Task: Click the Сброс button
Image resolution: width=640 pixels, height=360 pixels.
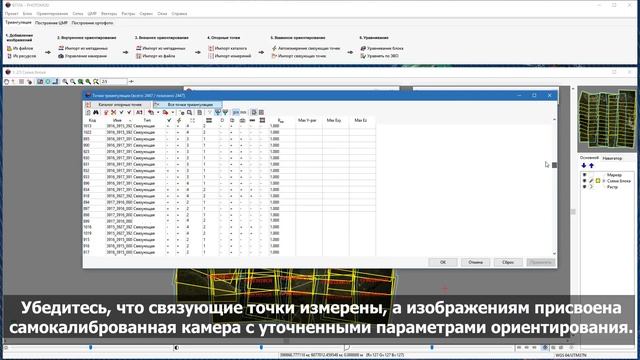Action: pyautogui.click(x=508, y=262)
